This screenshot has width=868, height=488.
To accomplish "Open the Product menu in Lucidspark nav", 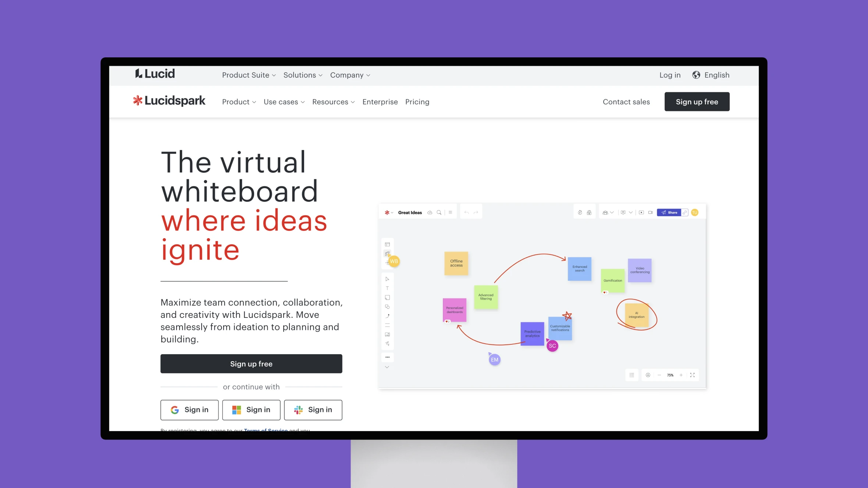I will click(238, 101).
